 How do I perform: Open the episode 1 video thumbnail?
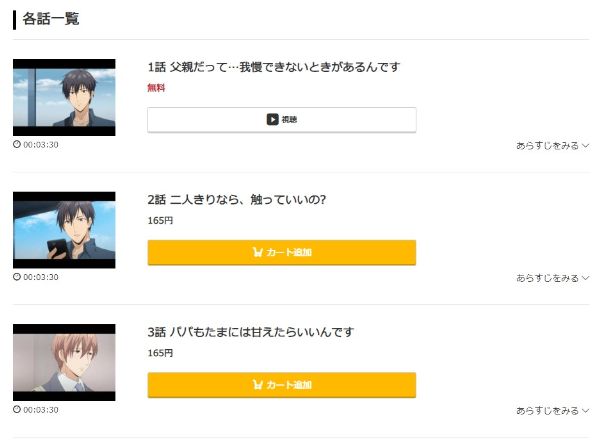(x=64, y=97)
